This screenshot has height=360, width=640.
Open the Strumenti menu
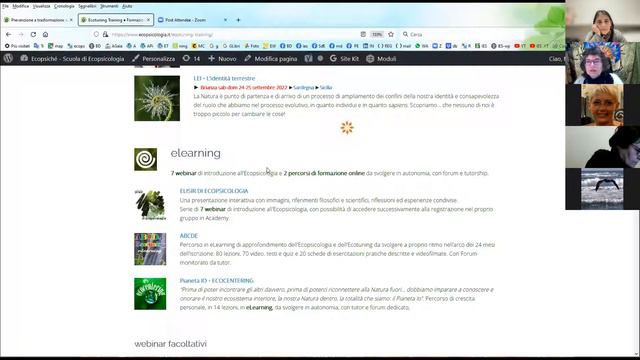tap(109, 6)
